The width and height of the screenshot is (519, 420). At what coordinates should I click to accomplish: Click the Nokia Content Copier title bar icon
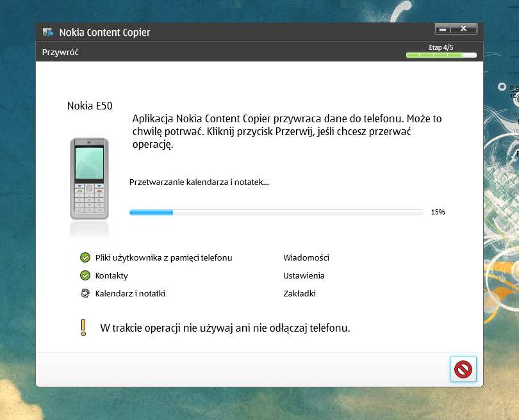coord(48,32)
